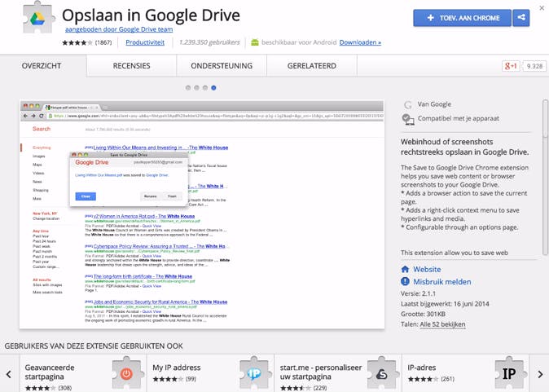Click the Opslaan in Google Drive extension icon
Screen dimensions: 549x392
point(38,17)
